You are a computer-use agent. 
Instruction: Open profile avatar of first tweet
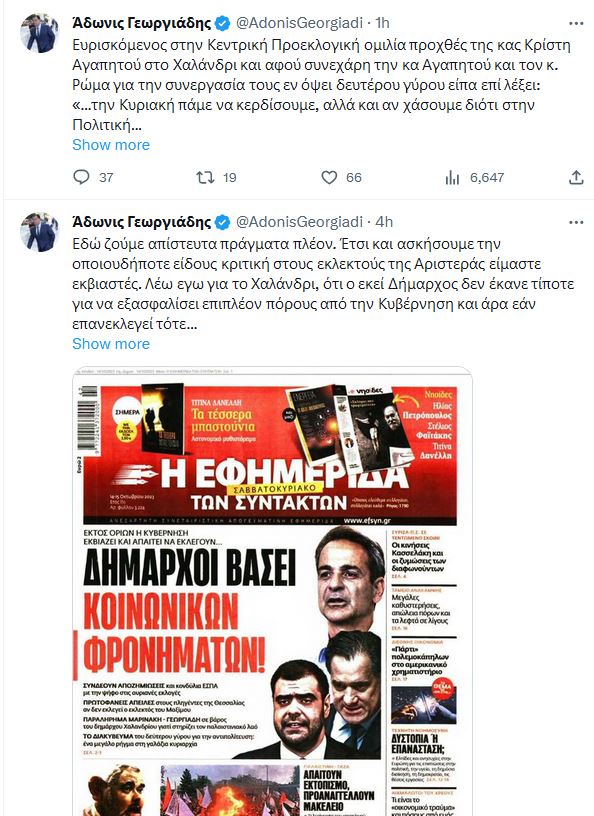tap(40, 33)
